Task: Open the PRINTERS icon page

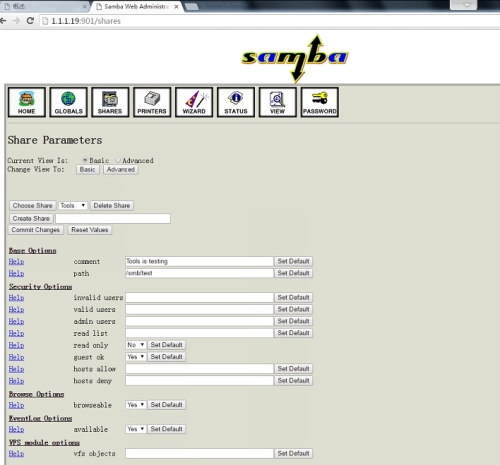Action: pos(152,102)
